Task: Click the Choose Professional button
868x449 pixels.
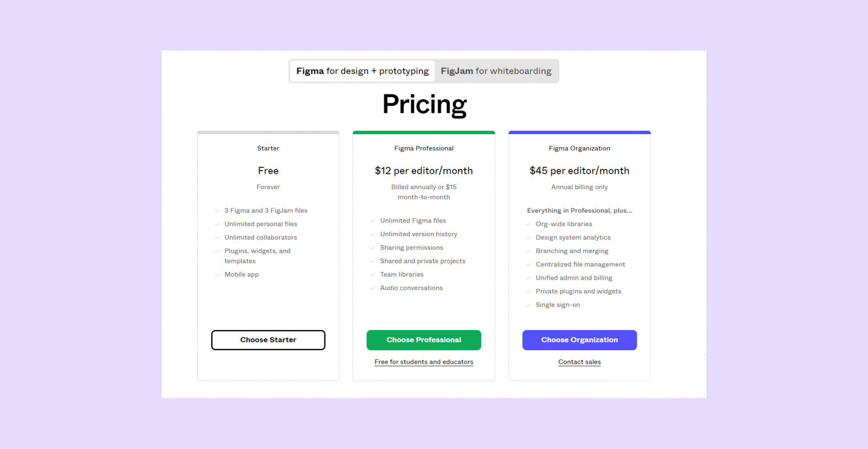Action: [x=424, y=340]
